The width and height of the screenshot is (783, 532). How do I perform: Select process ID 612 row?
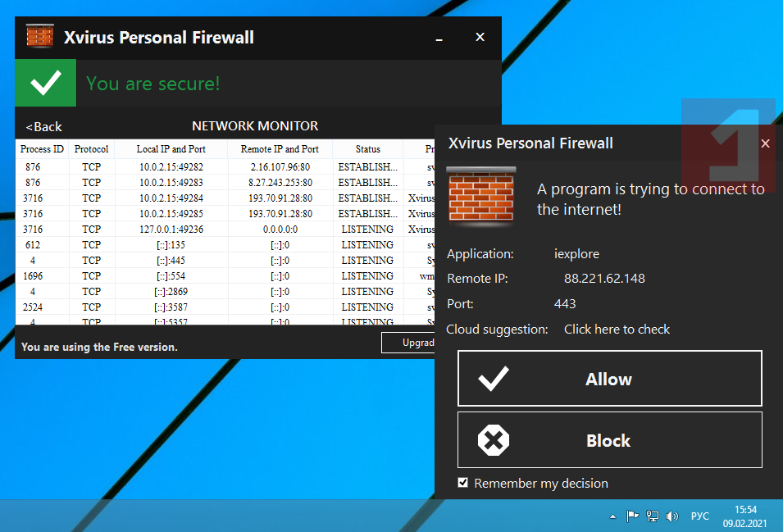click(x=225, y=244)
